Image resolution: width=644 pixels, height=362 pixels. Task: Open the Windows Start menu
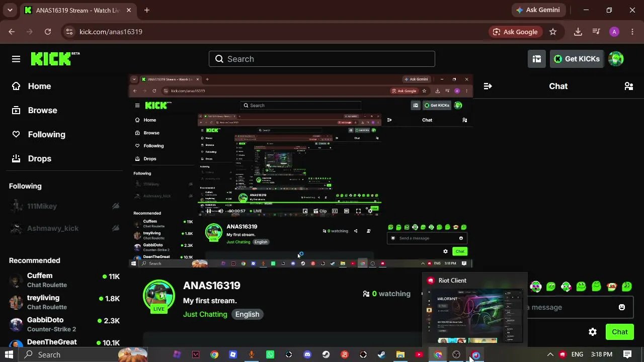9,354
